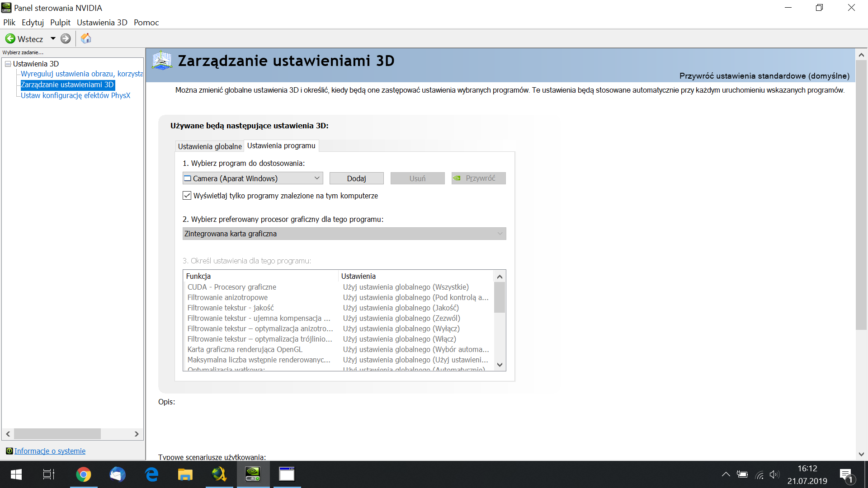The image size is (868, 488).
Task: Select Karta graficzna renderująca OpenGL row
Action: (x=338, y=350)
